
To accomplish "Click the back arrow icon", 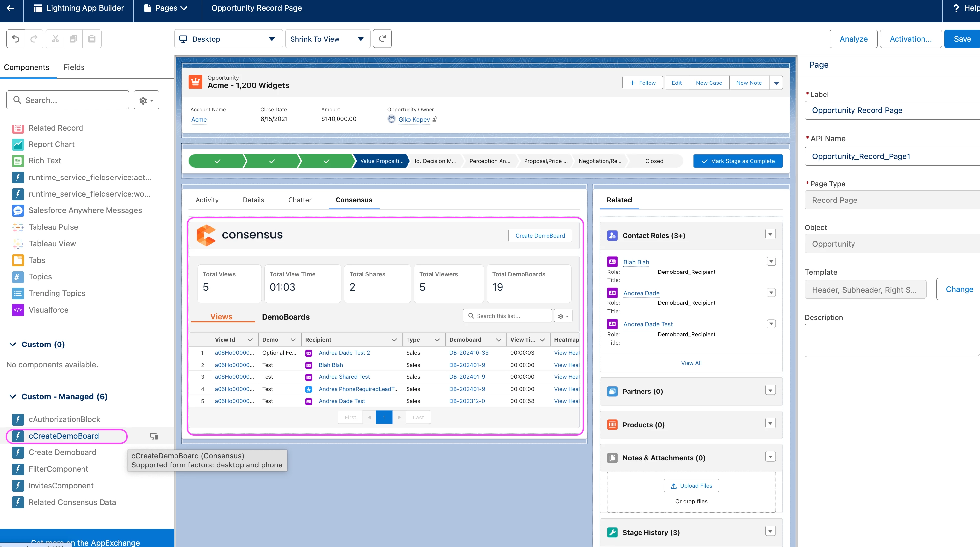I will [x=11, y=8].
